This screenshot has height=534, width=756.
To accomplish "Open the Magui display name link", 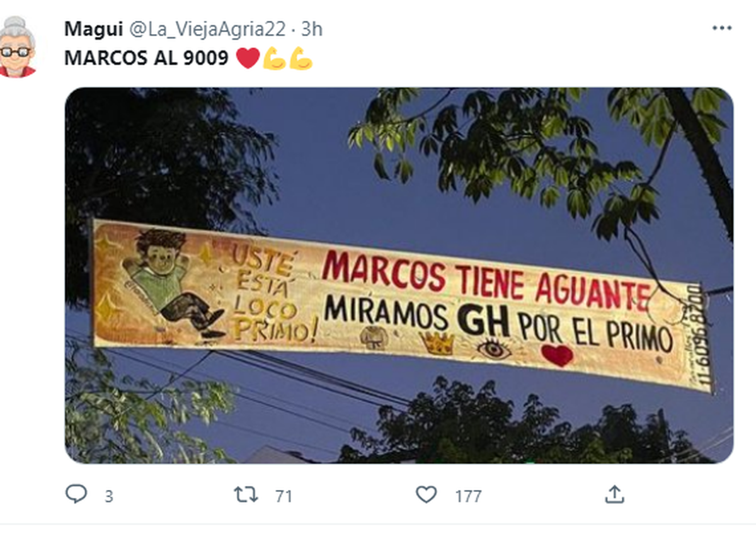I will coord(94,28).
